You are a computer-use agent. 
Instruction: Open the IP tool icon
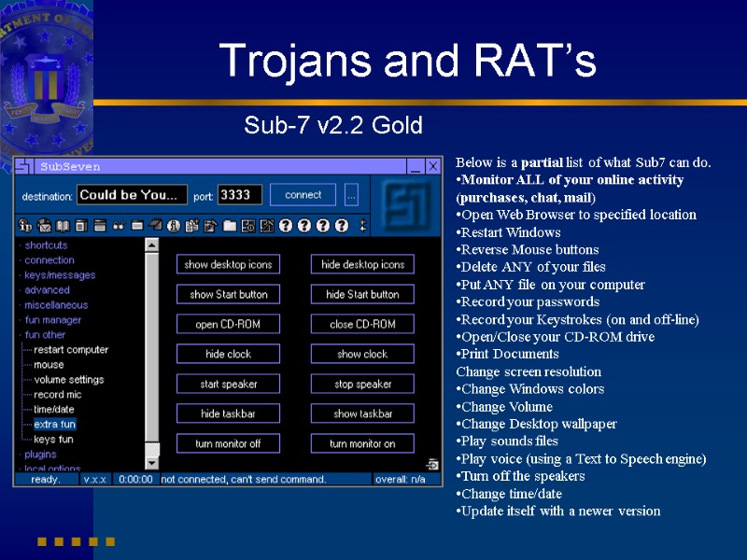pos(25,225)
